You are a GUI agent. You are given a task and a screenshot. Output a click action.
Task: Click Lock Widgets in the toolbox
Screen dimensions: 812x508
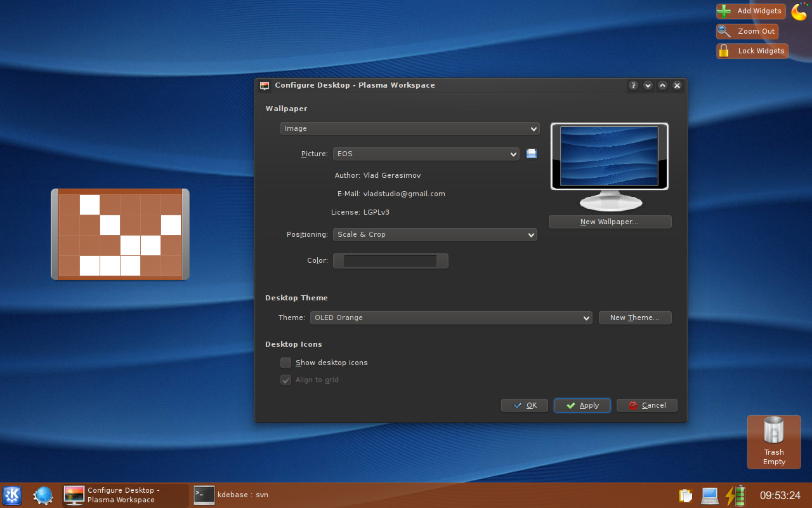click(x=752, y=51)
